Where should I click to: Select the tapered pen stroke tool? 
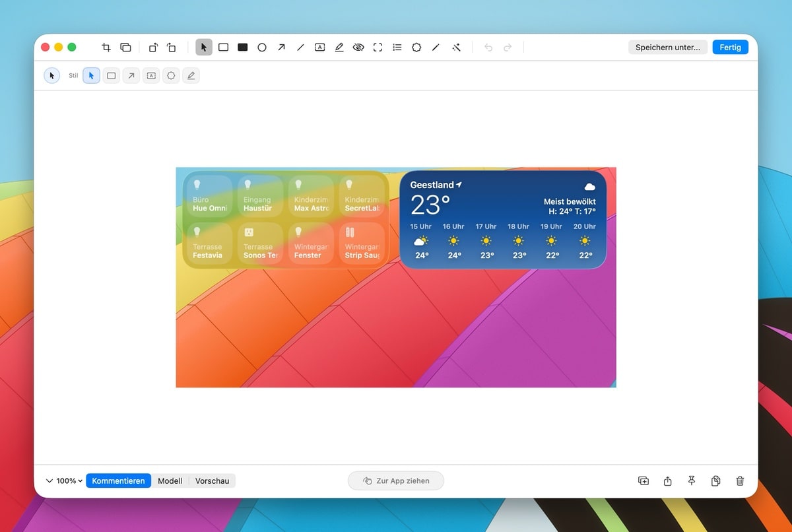[x=436, y=48]
